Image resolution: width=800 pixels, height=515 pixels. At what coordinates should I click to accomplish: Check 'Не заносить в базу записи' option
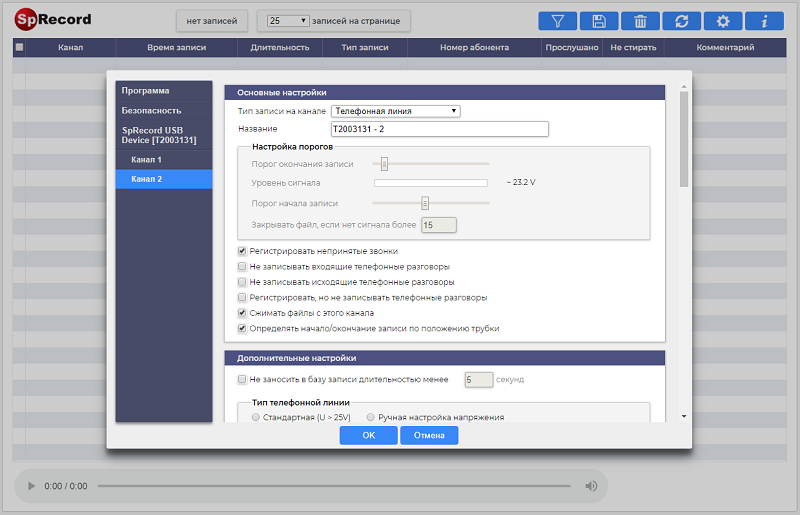tap(242, 379)
